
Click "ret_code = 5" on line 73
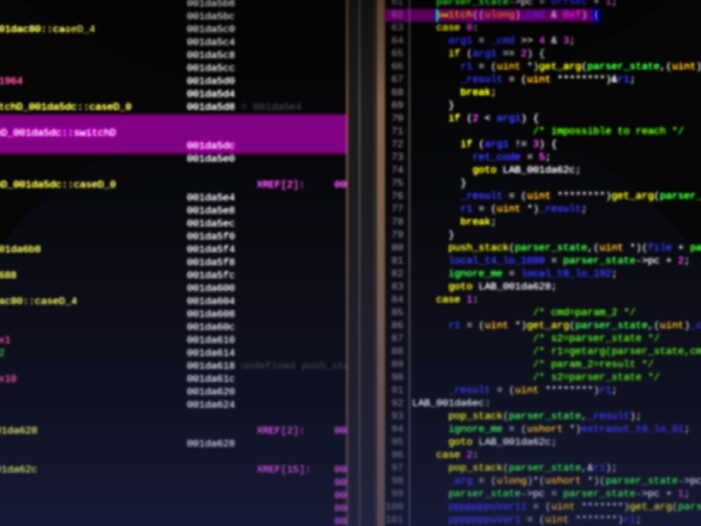[497, 157]
